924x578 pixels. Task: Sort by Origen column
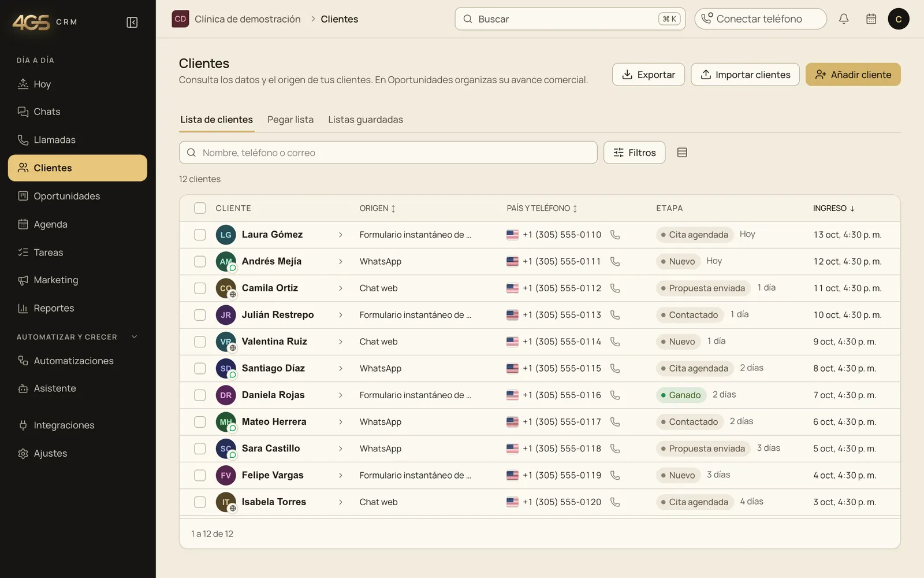pos(378,208)
